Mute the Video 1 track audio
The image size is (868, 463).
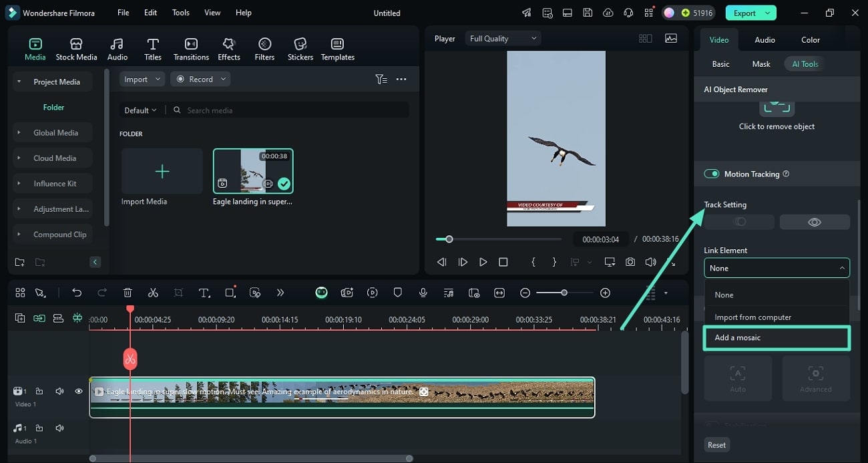59,392
